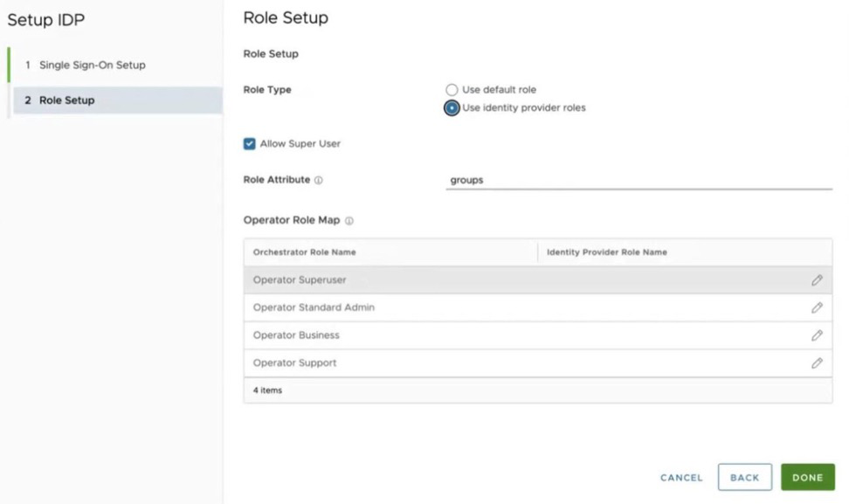The height and width of the screenshot is (504, 849).
Task: Click Identity Provider Role Name column header
Action: (x=606, y=252)
